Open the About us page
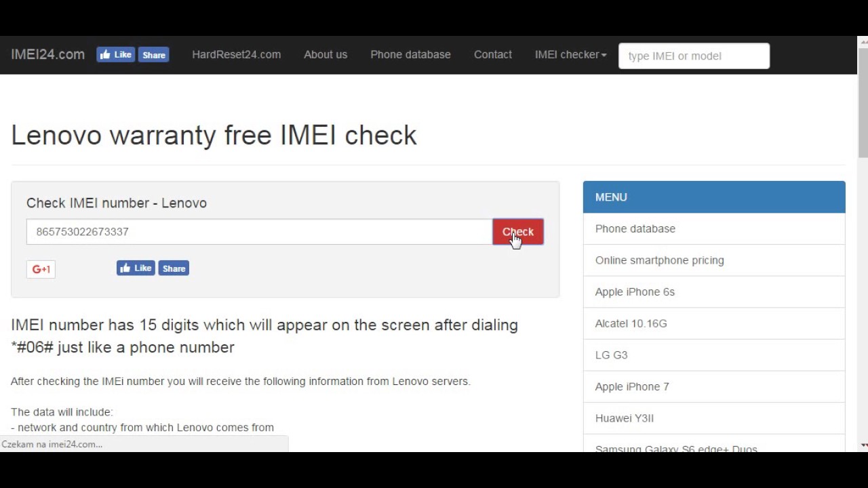 coord(325,54)
